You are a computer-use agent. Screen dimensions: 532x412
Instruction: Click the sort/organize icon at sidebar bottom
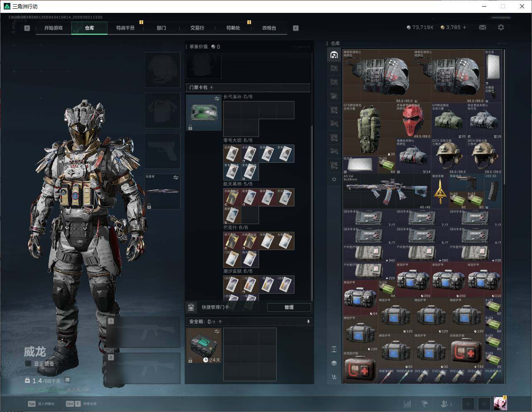(x=334, y=377)
